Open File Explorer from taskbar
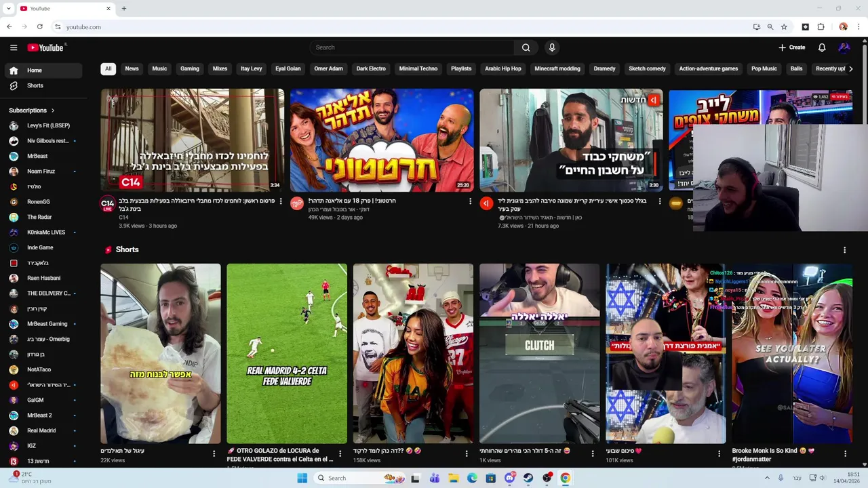 pyautogui.click(x=453, y=478)
